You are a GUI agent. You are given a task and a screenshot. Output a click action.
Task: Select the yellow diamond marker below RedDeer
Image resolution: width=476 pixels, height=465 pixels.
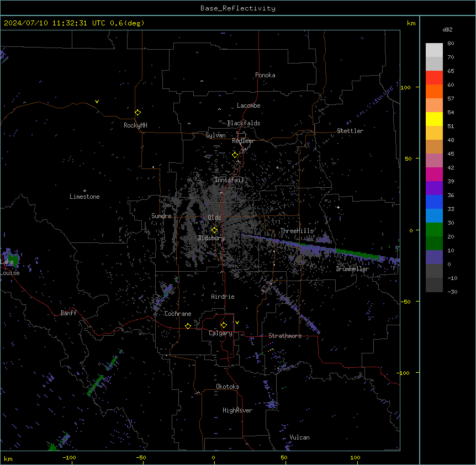235,155
